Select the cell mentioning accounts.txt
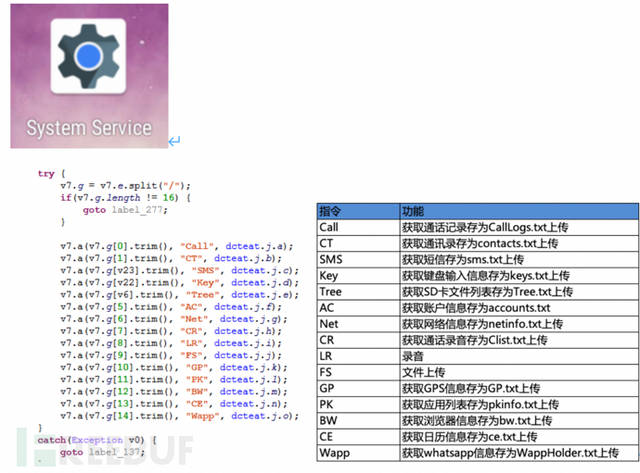 [519, 308]
